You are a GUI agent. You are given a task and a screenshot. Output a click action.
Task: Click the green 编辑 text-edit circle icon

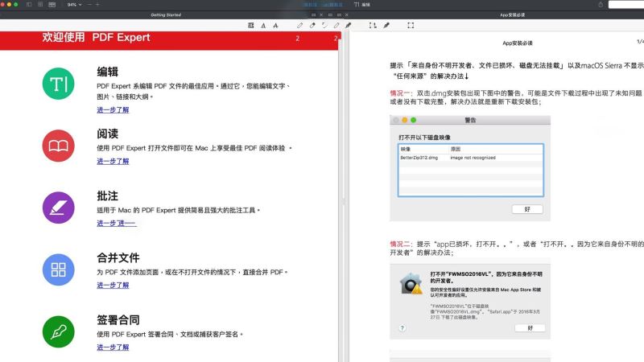(58, 84)
